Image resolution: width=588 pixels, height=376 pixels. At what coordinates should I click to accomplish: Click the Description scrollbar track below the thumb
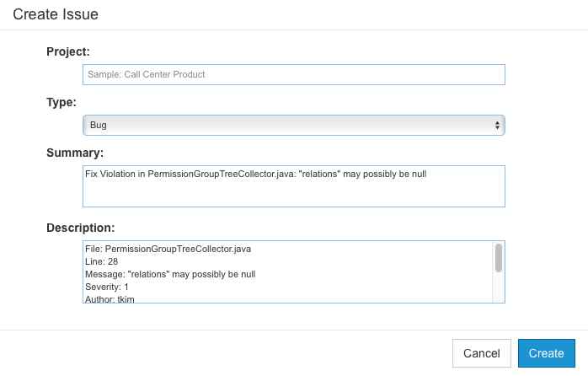[x=499, y=287]
